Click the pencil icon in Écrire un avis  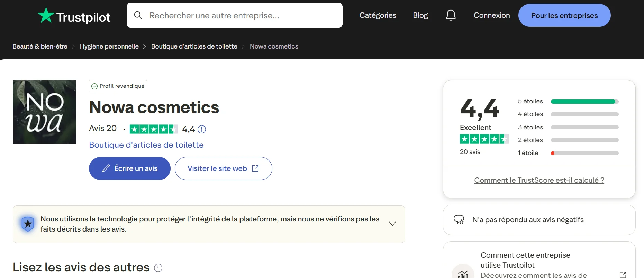(x=106, y=168)
